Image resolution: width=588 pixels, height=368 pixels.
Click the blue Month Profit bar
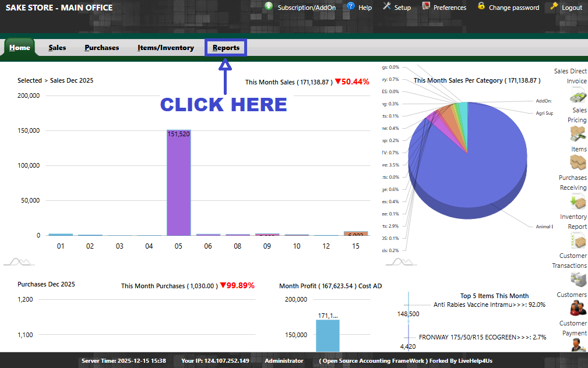328,338
